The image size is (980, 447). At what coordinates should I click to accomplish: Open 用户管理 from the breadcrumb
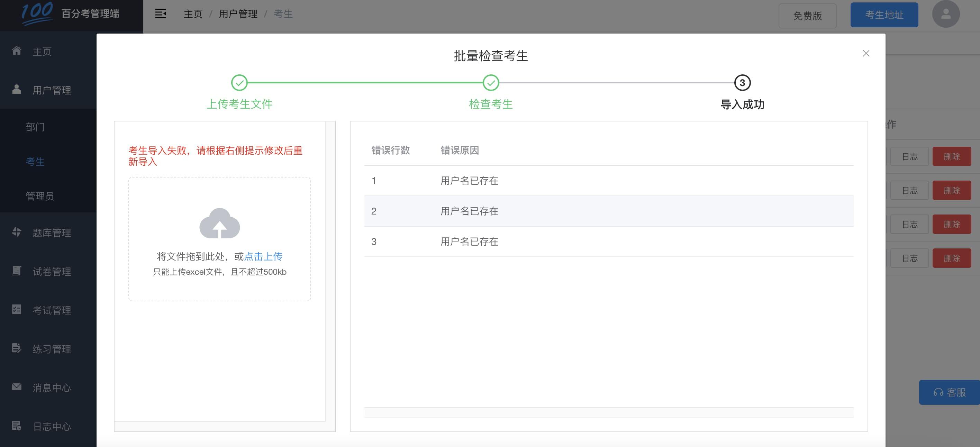tap(237, 14)
